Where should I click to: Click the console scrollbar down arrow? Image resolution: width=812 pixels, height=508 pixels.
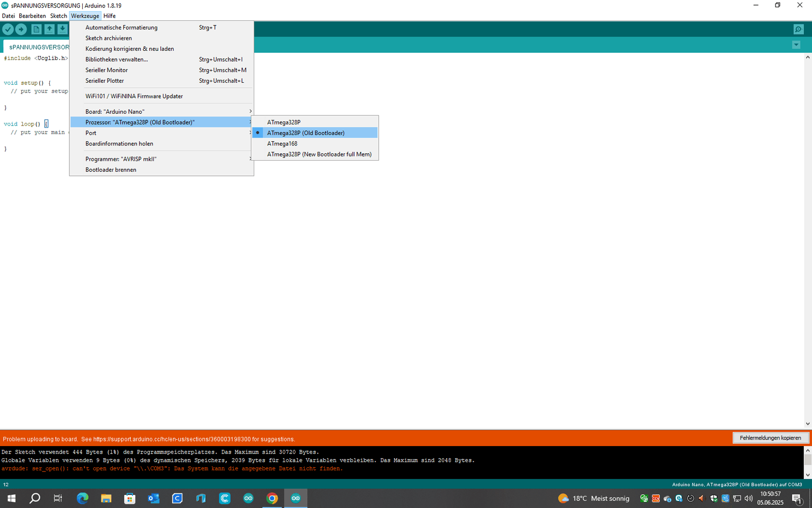coord(807,474)
